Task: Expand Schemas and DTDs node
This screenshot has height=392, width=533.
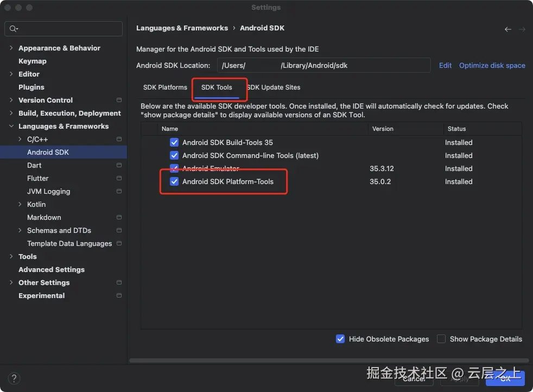Action: coord(20,230)
